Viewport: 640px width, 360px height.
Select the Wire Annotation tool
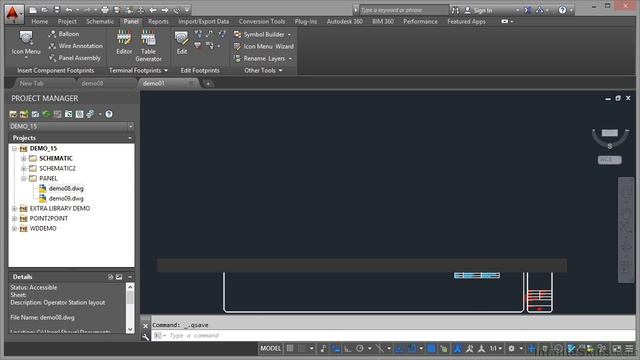click(x=76, y=46)
